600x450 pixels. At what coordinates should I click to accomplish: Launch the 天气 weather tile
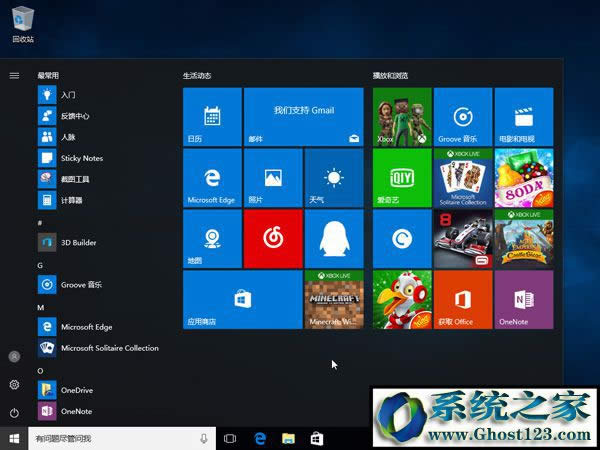pos(333,178)
